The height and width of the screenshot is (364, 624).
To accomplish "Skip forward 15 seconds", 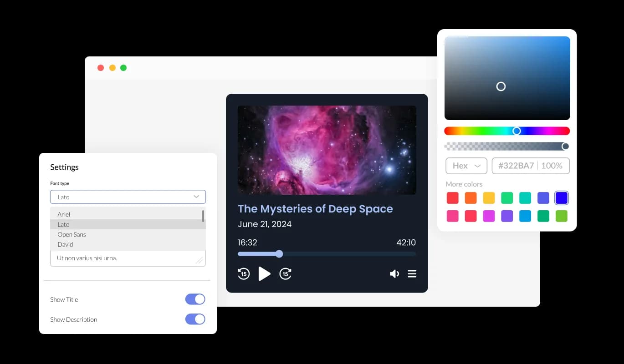I will pos(285,273).
